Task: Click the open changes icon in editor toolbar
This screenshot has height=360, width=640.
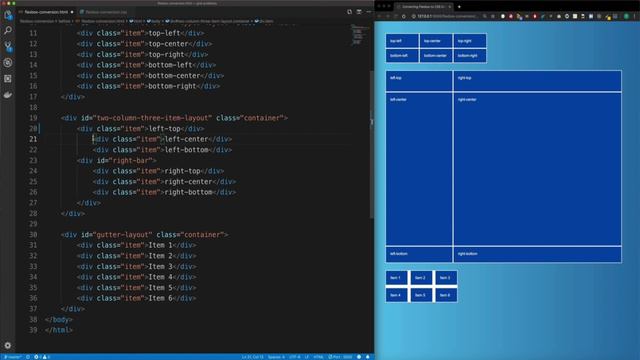Action: click(349, 12)
